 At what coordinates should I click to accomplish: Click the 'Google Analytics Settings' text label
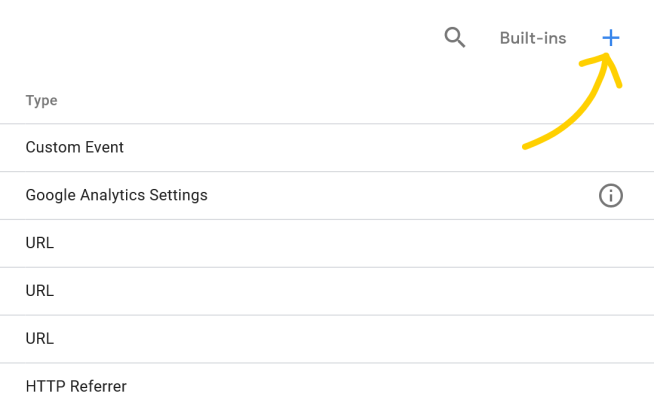[x=116, y=195]
